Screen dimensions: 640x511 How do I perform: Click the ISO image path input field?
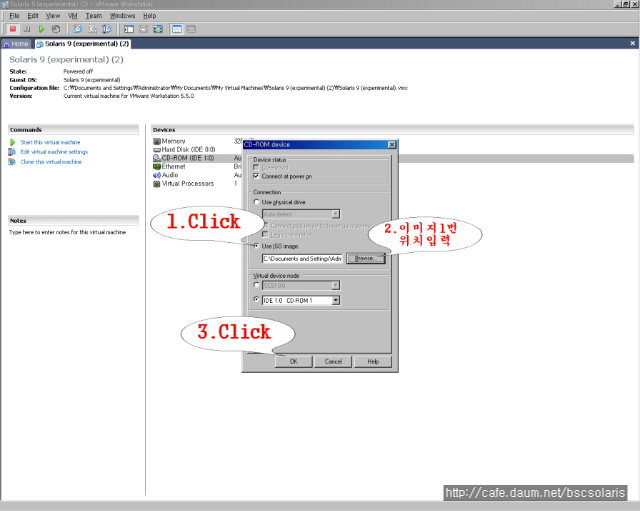point(302,258)
